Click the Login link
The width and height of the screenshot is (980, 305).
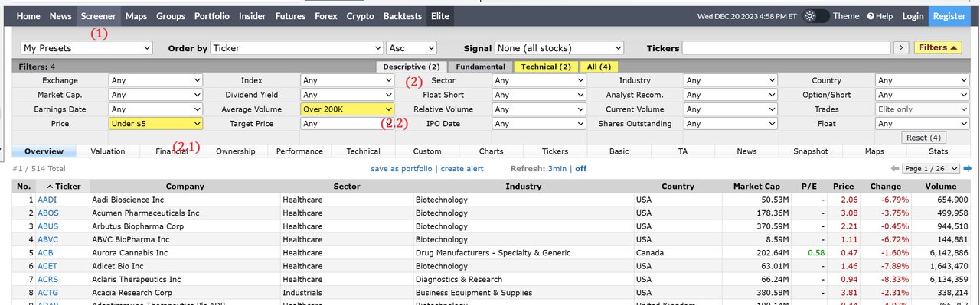(913, 16)
